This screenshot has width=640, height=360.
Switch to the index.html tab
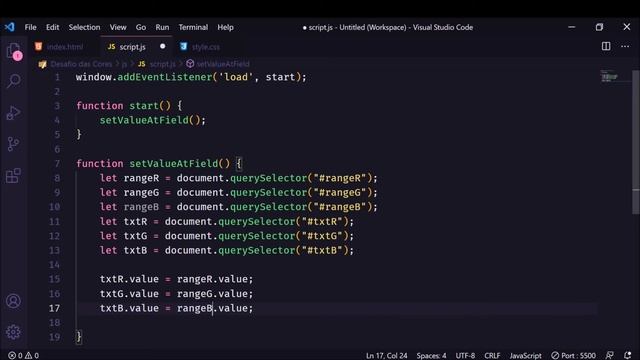pos(64,47)
